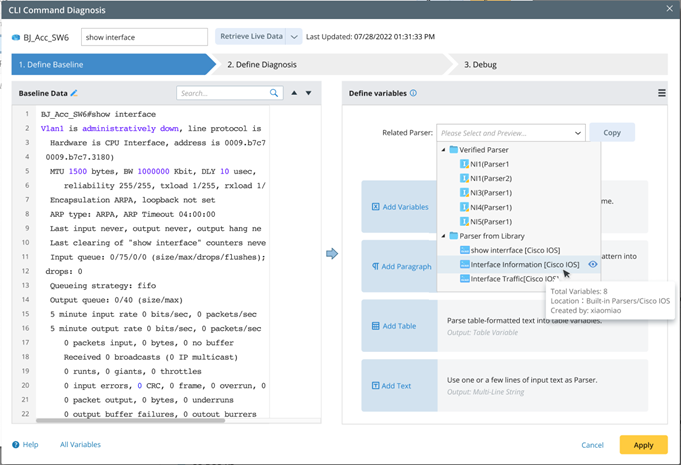
Task: Click the search magnifier icon in Baseline Data
Action: 274,93
